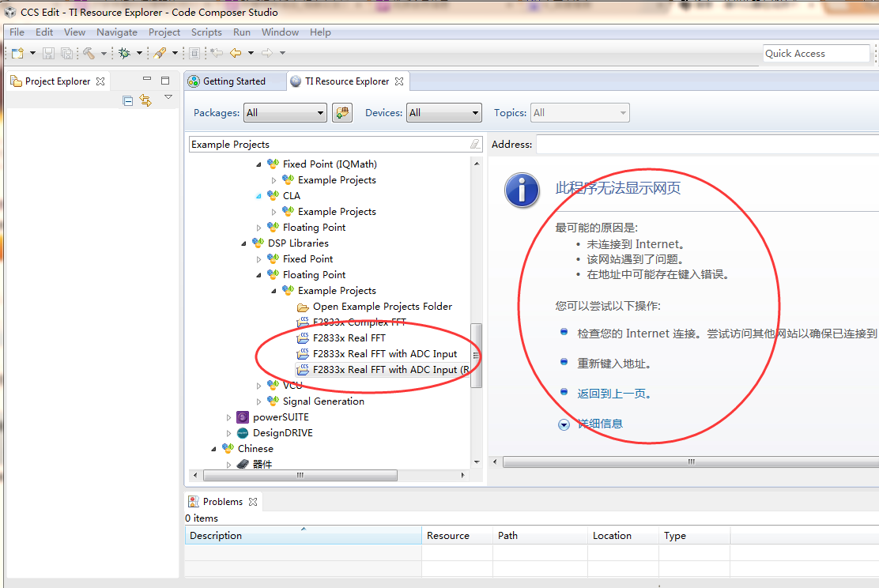Click the powerSUITE purple icon
The width and height of the screenshot is (879, 588).
point(242,417)
